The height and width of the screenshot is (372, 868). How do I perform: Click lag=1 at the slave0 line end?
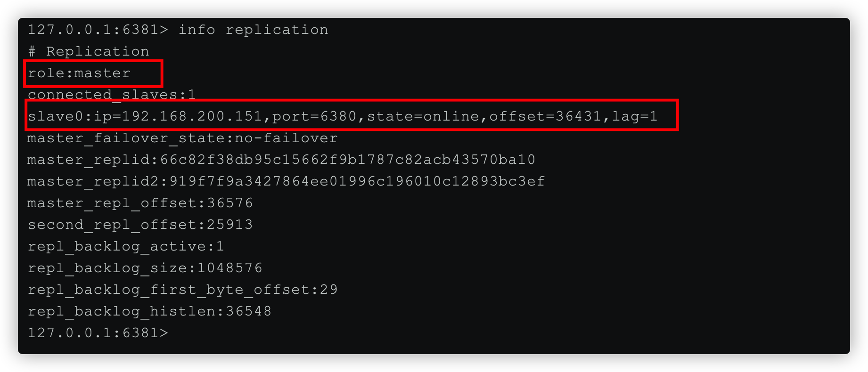635,116
